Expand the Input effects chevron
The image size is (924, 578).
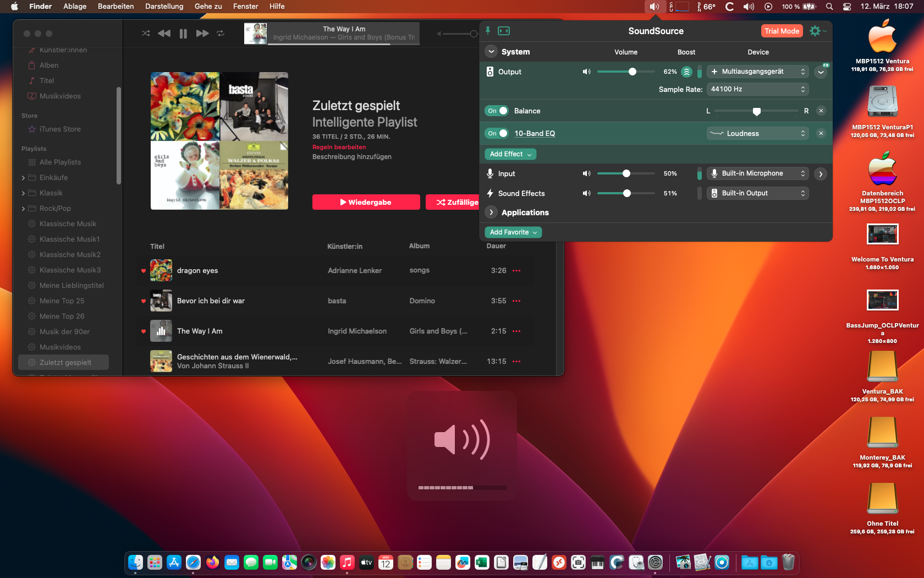tap(821, 174)
